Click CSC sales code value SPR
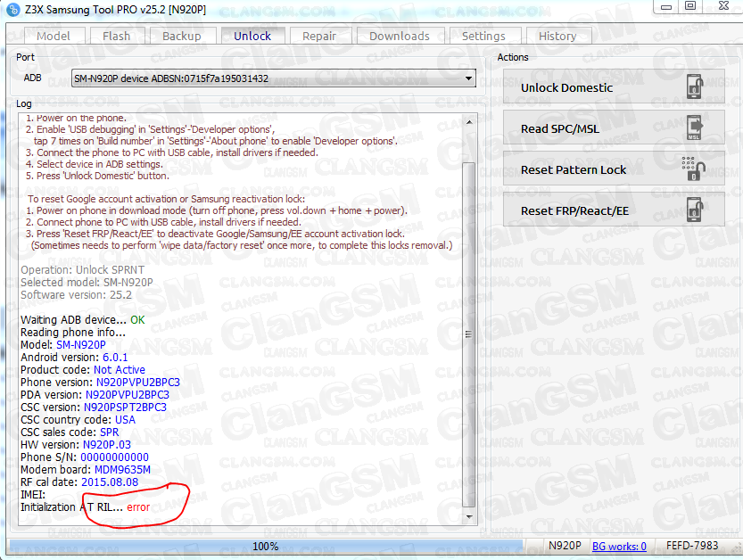 click(110, 432)
